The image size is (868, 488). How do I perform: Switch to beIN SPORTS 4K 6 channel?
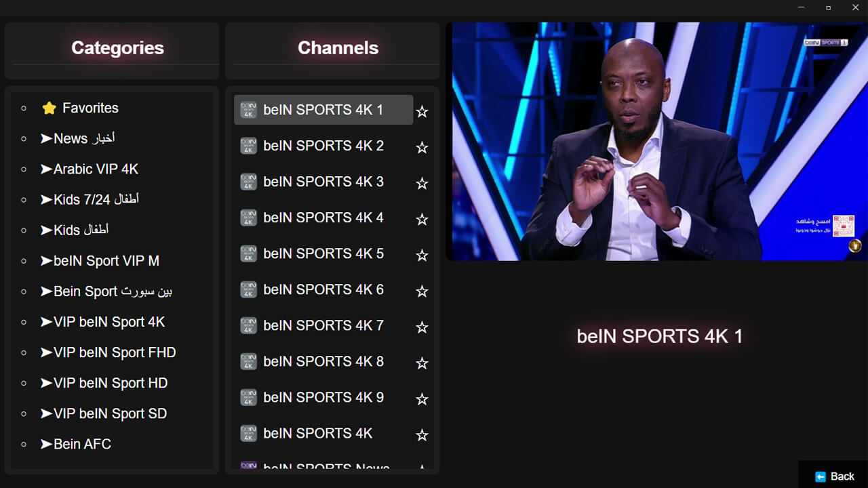[x=323, y=289]
